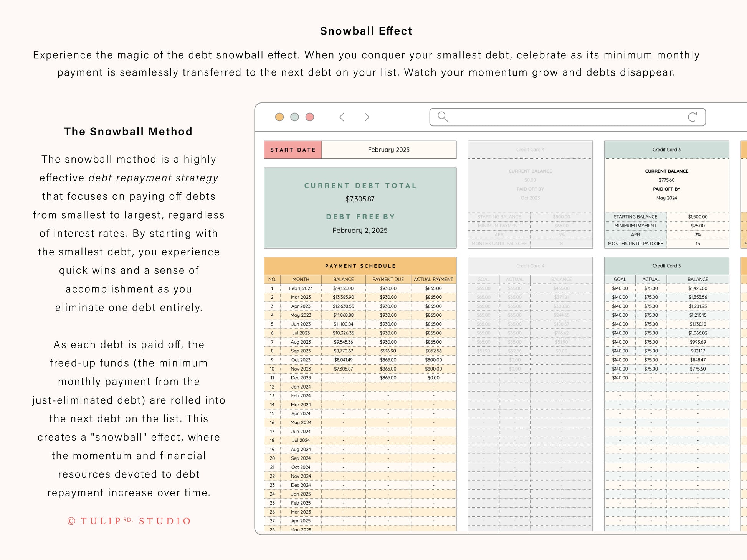Click the grayed Credit Card 4 summary header
Screen dimensions: 747x560
[x=530, y=150]
